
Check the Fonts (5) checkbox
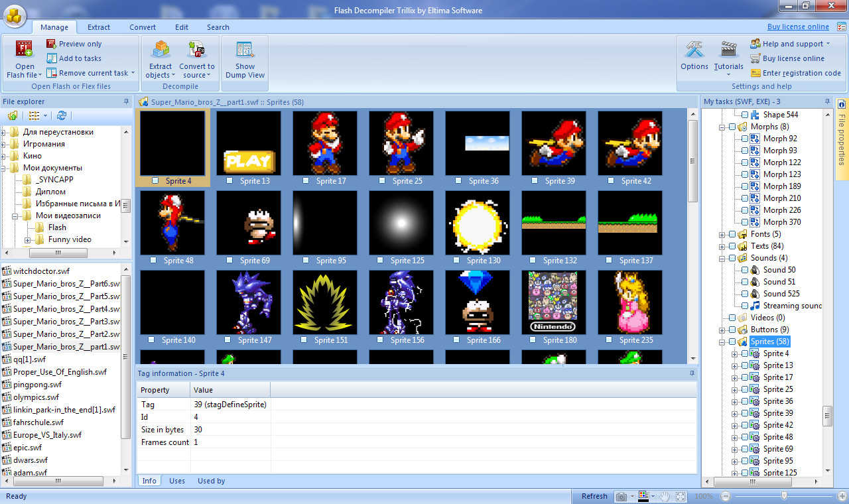point(732,234)
